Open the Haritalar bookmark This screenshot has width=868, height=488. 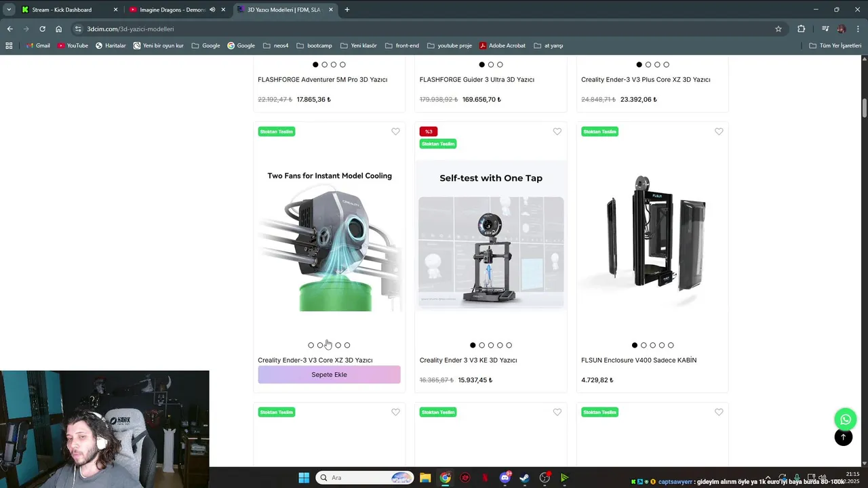pos(111,45)
